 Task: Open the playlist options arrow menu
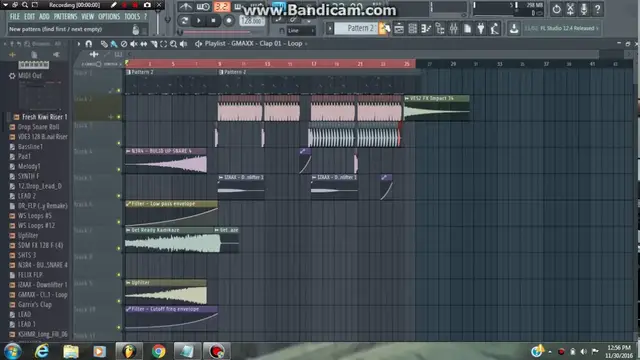[79, 44]
